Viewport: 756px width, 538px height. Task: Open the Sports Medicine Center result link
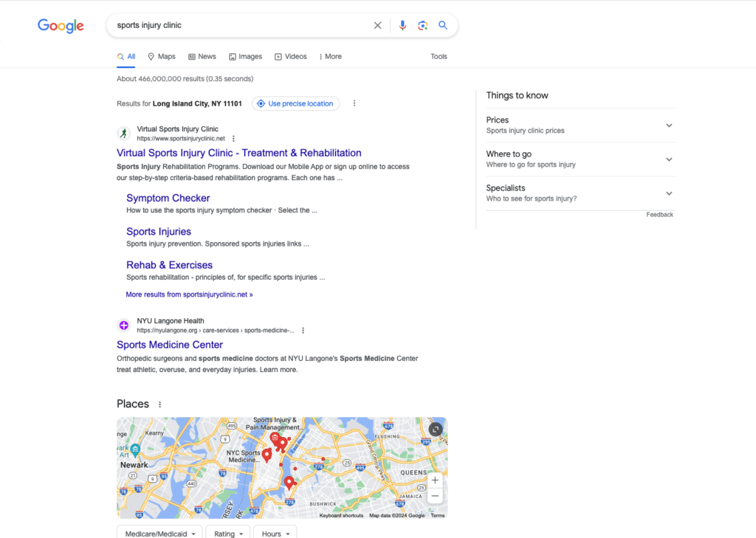click(170, 345)
